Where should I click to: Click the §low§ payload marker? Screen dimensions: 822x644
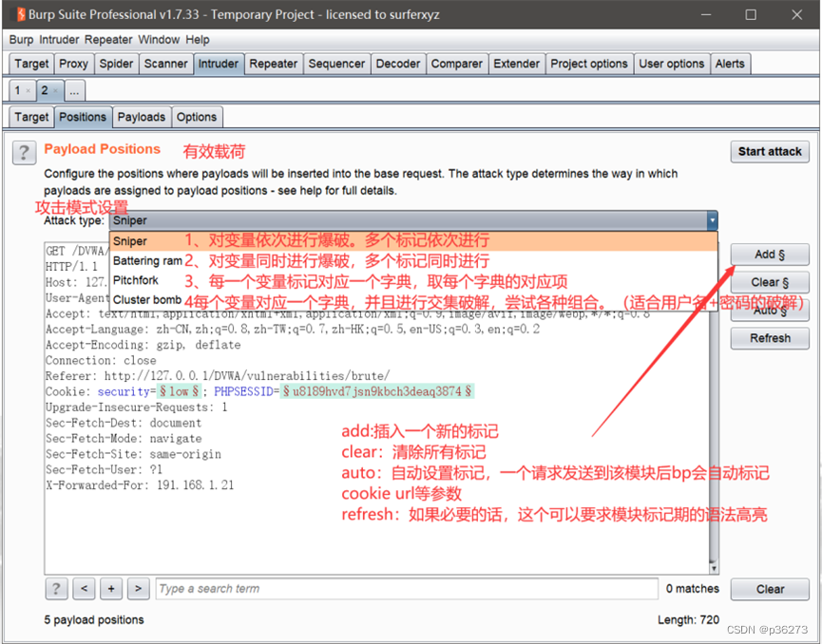179,391
